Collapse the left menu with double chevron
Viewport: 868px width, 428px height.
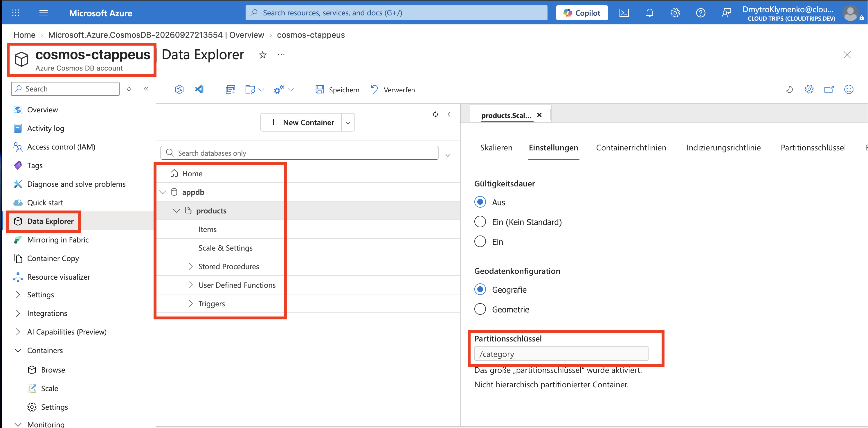[x=146, y=89]
